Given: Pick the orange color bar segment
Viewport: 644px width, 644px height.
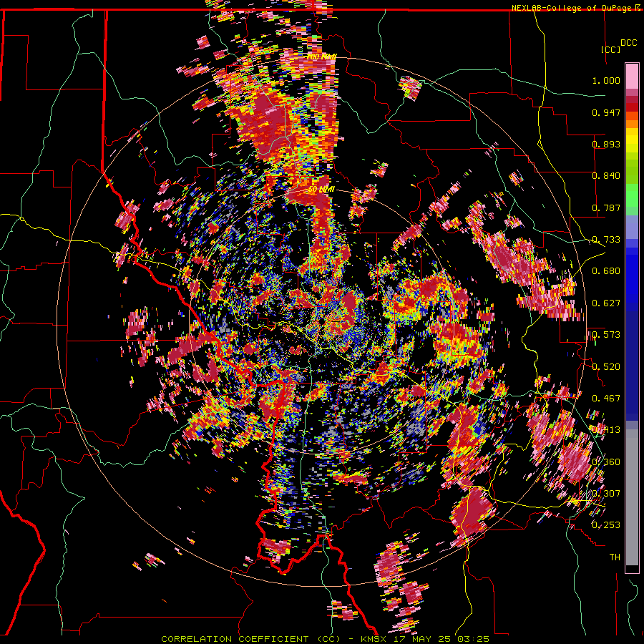Looking at the screenshot, I should tap(632, 124).
